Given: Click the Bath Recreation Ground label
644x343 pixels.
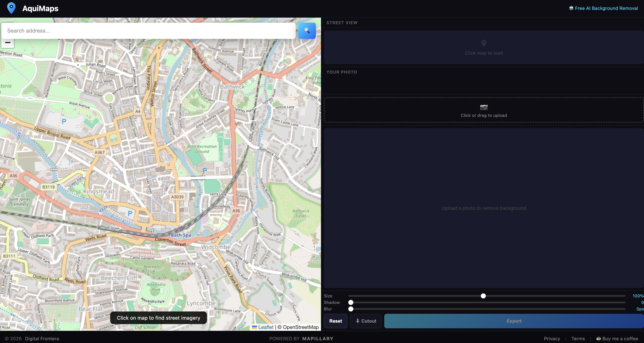Looking at the screenshot, I should [202, 149].
